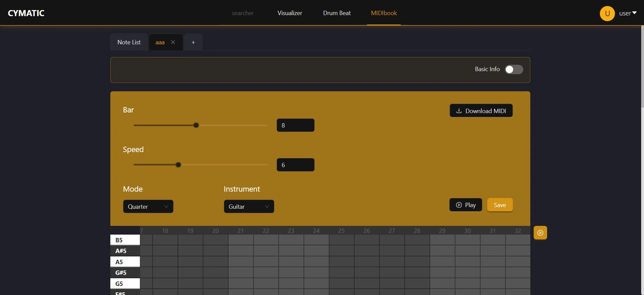
Task: Click the B5 piano key
Action: coord(125,240)
